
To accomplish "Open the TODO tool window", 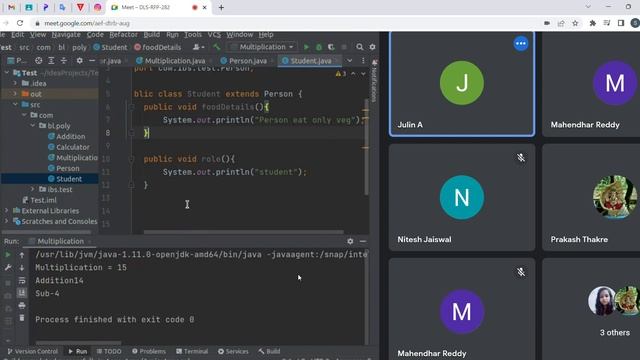I will click(109, 351).
